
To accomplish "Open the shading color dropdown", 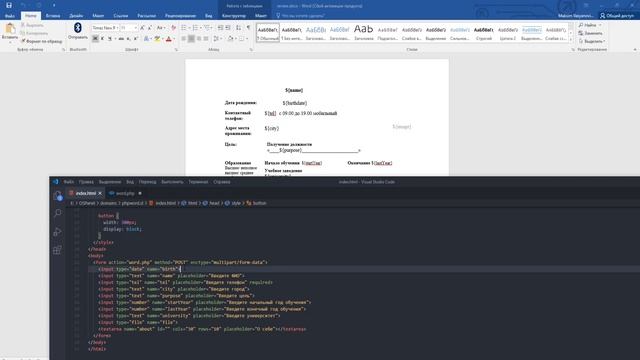I will [x=236, y=38].
